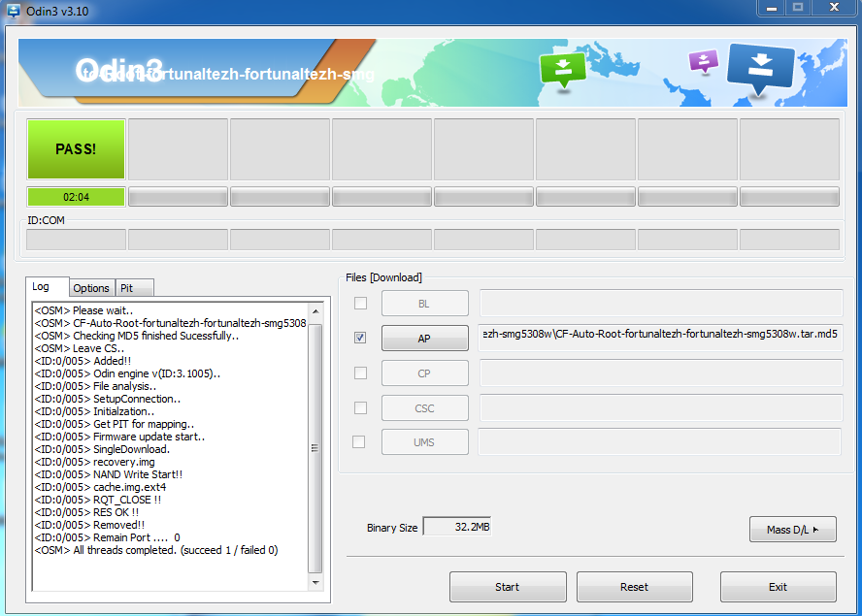Click the Reset button
The width and height of the screenshot is (862, 616).
pyautogui.click(x=635, y=586)
